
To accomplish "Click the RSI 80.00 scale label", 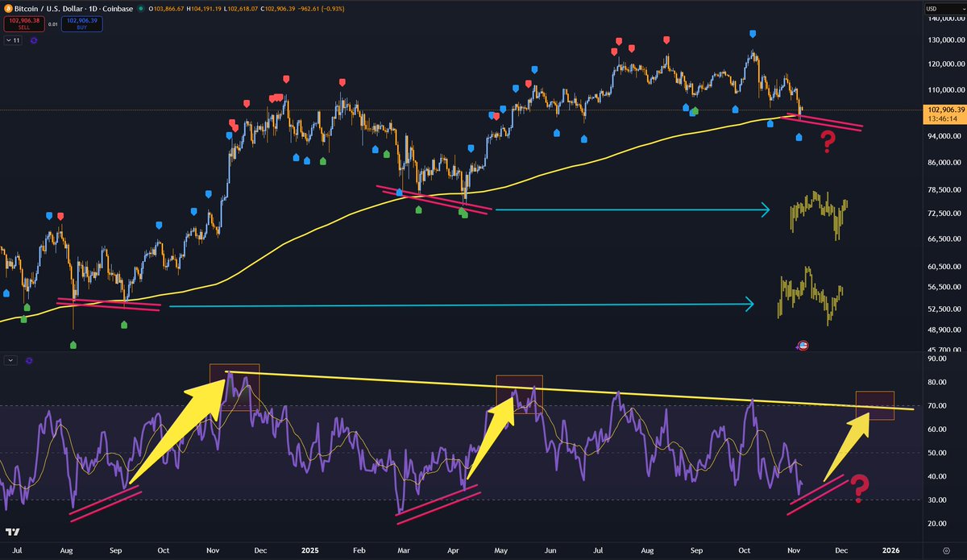I will point(936,382).
